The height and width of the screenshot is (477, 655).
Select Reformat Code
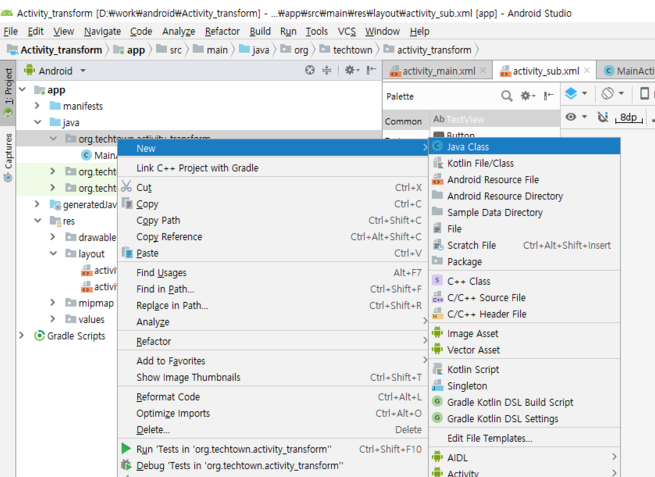[x=273, y=397]
